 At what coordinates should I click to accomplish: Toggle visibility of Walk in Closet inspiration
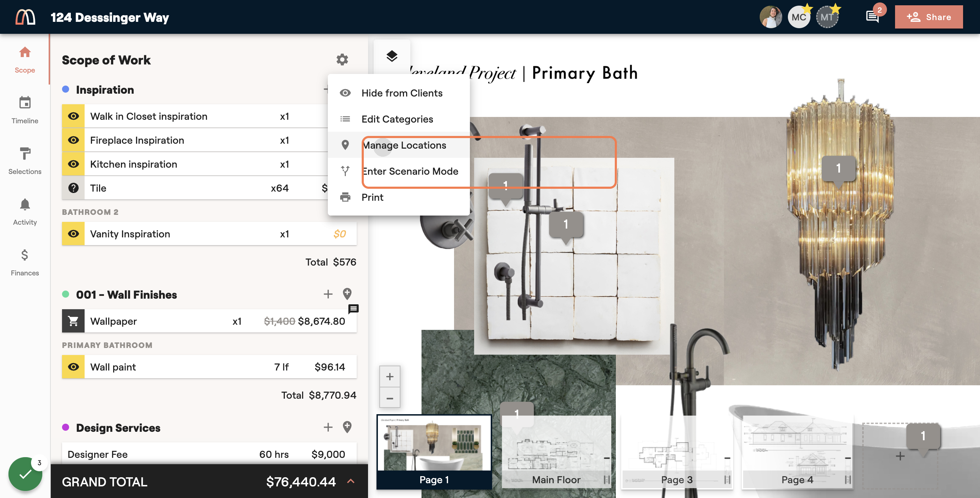[73, 116]
